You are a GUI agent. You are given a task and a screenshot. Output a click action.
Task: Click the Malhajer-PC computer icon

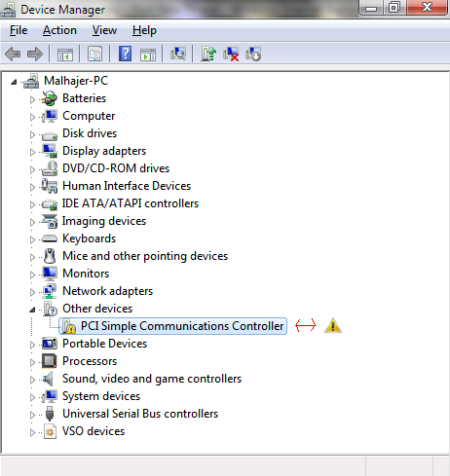pyautogui.click(x=31, y=81)
